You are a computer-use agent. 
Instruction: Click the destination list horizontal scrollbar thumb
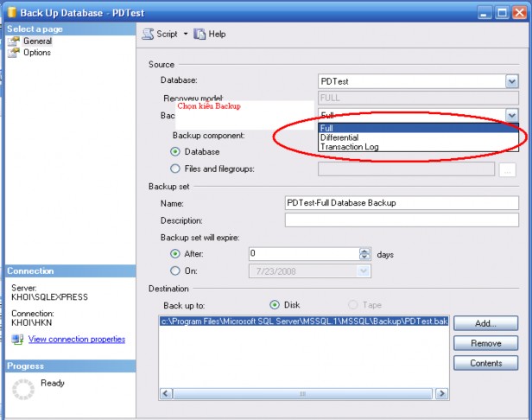click(302, 393)
